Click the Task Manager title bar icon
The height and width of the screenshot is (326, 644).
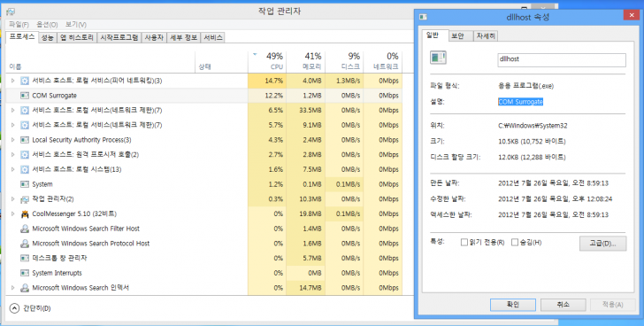(x=11, y=12)
